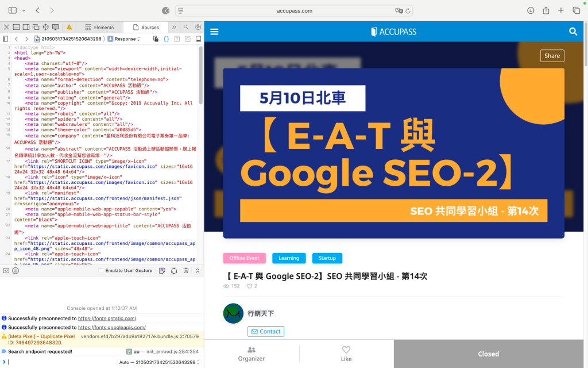Open the fonts.googleapis.com link in the console

(112, 327)
